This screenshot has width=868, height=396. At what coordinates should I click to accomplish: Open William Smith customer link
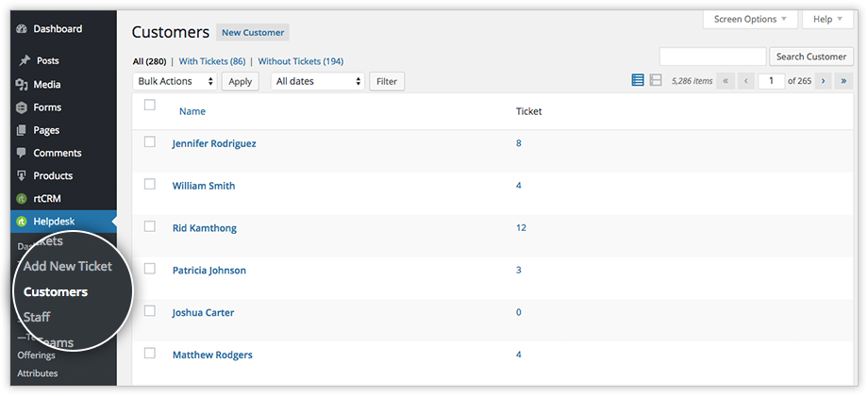click(204, 186)
